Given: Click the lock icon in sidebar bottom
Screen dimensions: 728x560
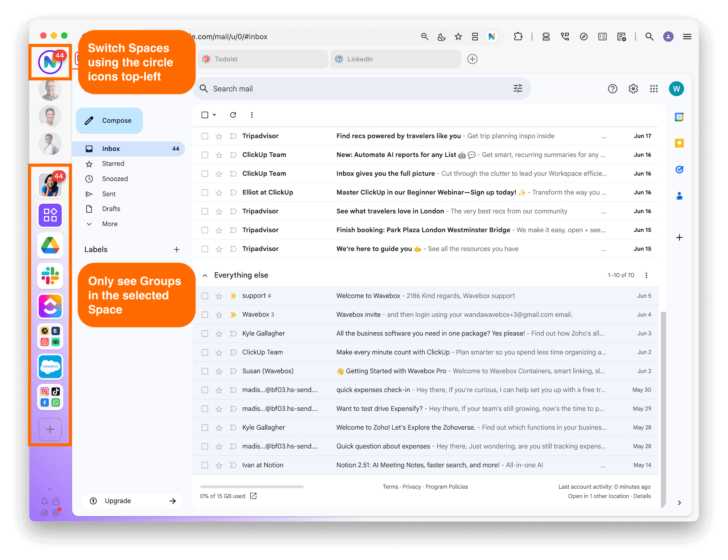Looking at the screenshot, I should [56, 501].
